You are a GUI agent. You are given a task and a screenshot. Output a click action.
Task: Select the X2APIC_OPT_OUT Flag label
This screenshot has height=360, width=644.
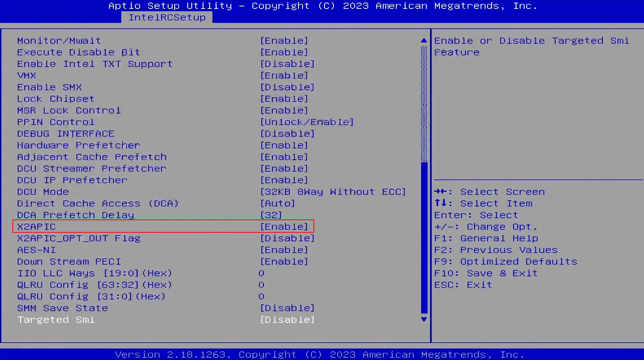pos(79,238)
